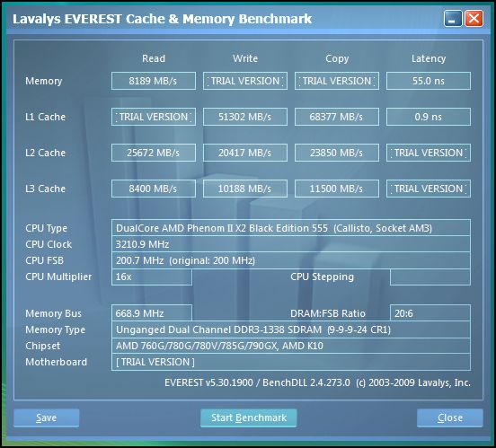Viewport: 496px width, 448px height.
Task: Save the benchmark results
Action: (47, 417)
